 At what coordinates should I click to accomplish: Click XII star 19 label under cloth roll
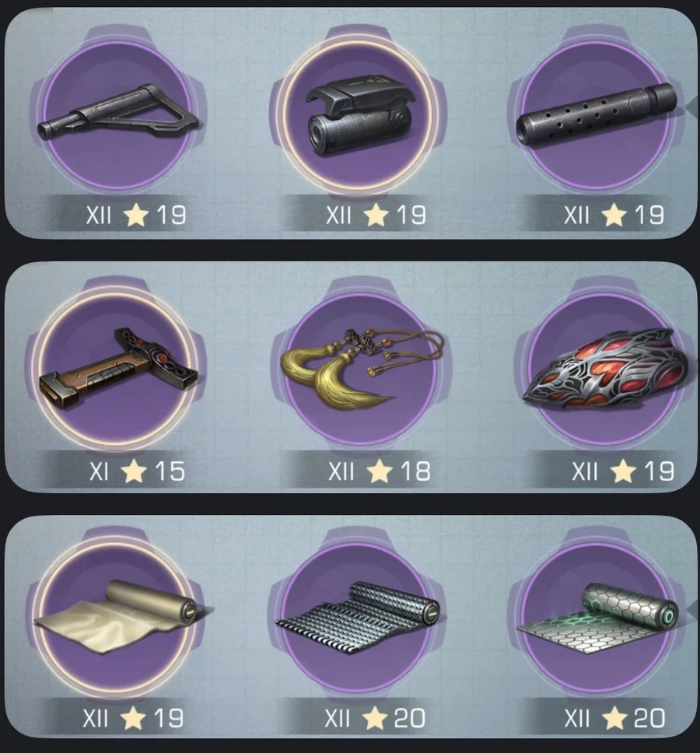point(133,719)
